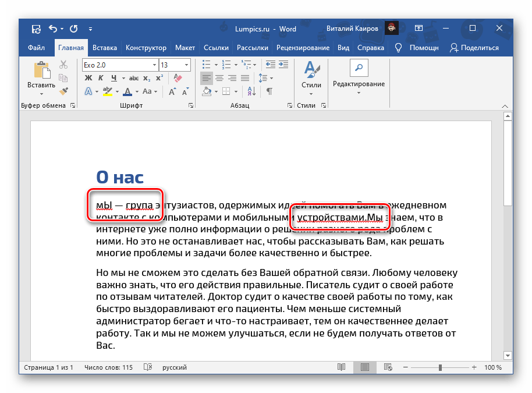
Task: Open the Рецензирование tab
Action: tap(303, 48)
